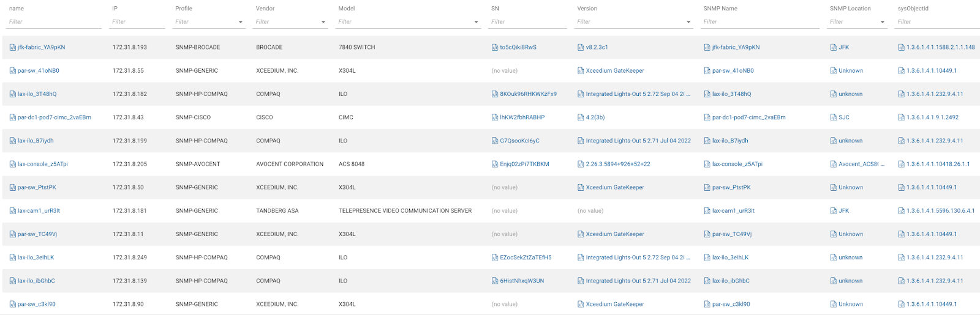Click the SNMP-AVOCENT profile cell
The height and width of the screenshot is (315, 980).
point(198,164)
